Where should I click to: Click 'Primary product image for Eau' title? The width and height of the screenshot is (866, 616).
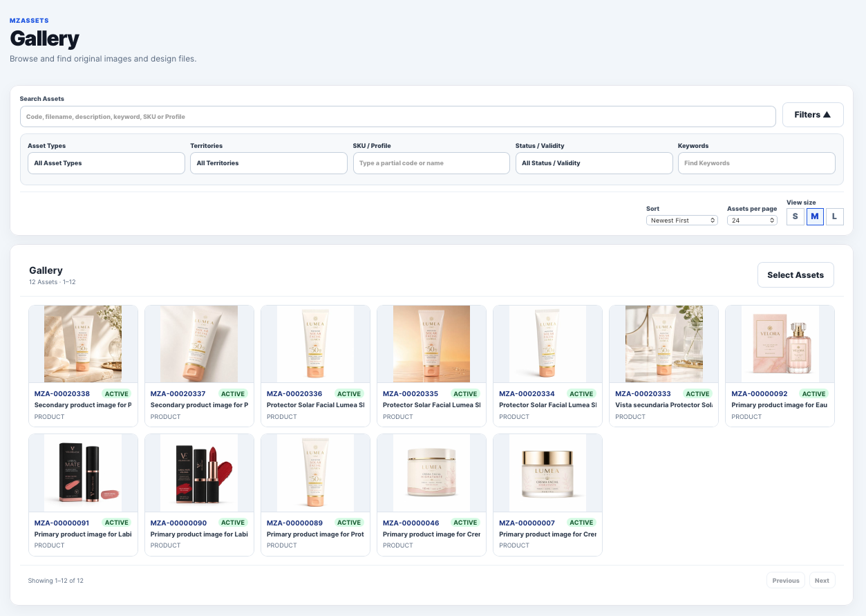[x=780, y=405]
